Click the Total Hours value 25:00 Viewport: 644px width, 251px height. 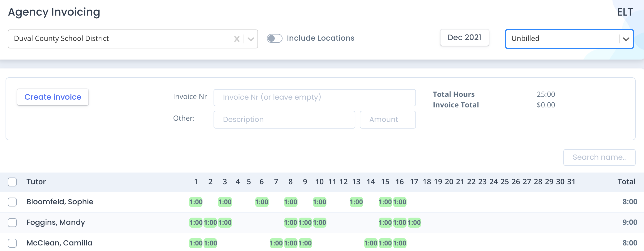(x=546, y=94)
